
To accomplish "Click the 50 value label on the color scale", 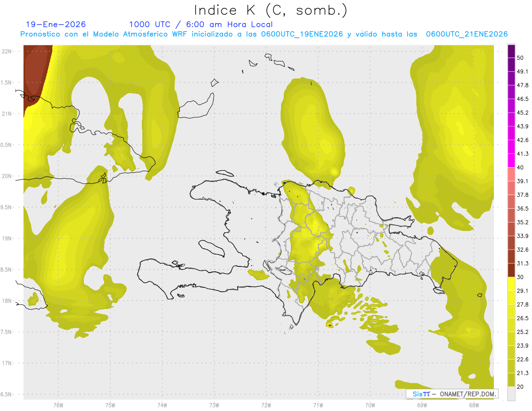I will click(521, 58).
